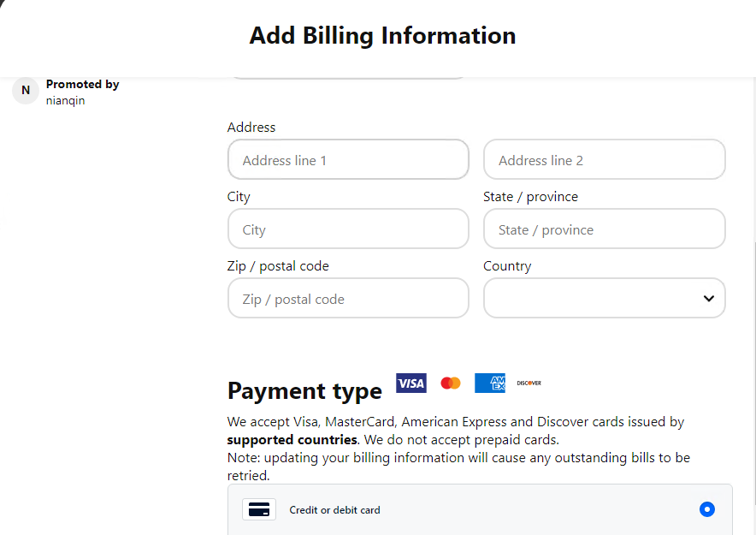Select the Credit or debit card radio button
The image size is (756, 535).
(x=706, y=509)
